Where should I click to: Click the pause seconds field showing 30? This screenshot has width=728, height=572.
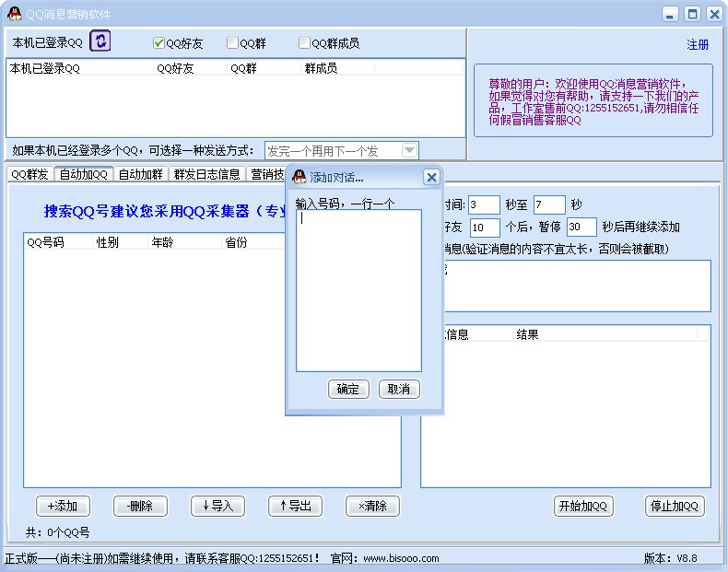pyautogui.click(x=581, y=228)
